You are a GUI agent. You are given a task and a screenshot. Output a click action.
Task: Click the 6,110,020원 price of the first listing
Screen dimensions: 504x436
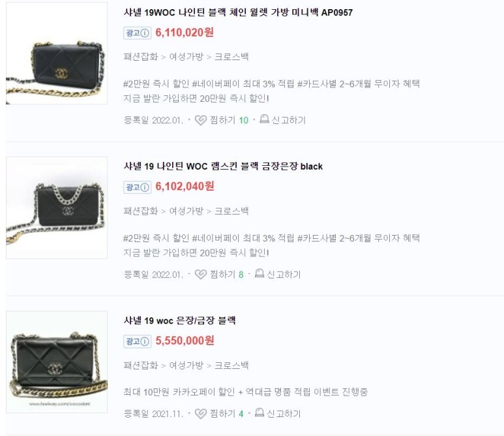185,33
